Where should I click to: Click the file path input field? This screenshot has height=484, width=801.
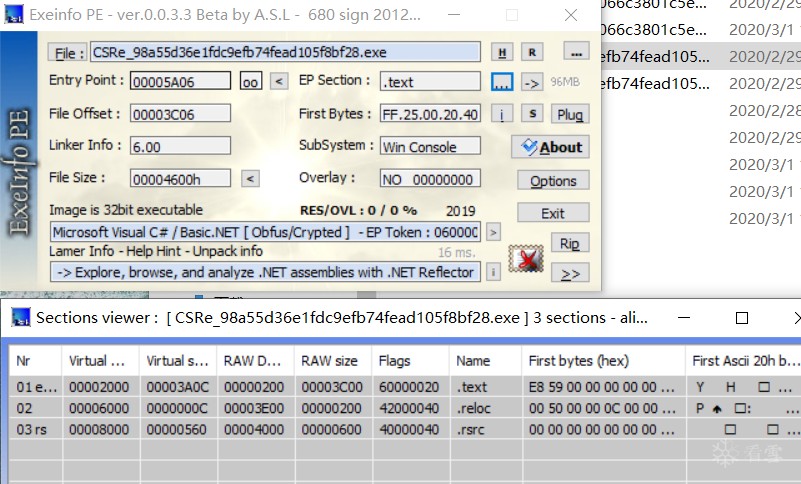(x=286, y=52)
